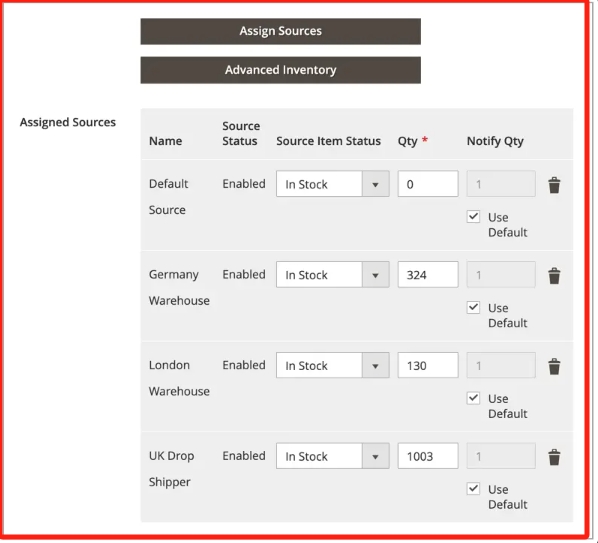The width and height of the screenshot is (598, 543).
Task: Delete the Default Source row
Action: point(554,185)
